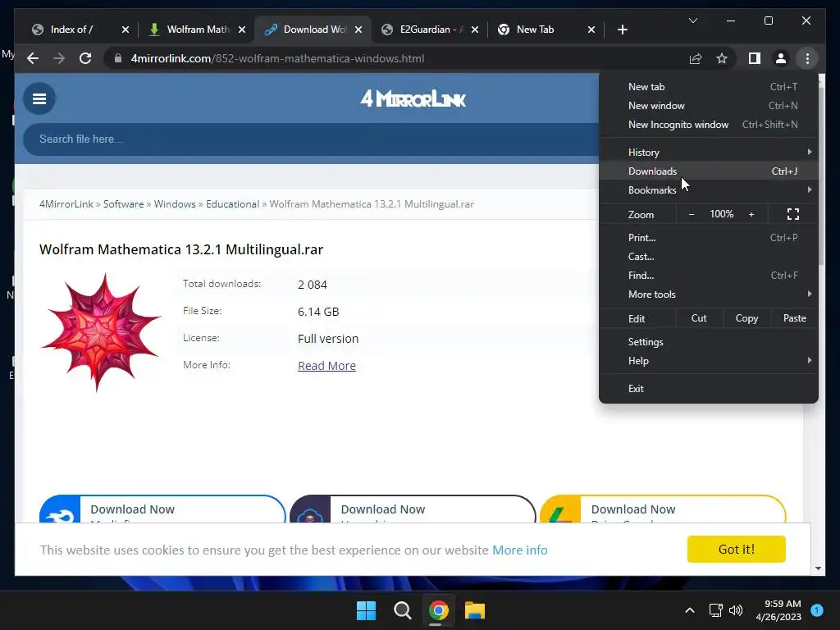Choose Find... from the menu
This screenshot has width=840, height=630.
708,276
